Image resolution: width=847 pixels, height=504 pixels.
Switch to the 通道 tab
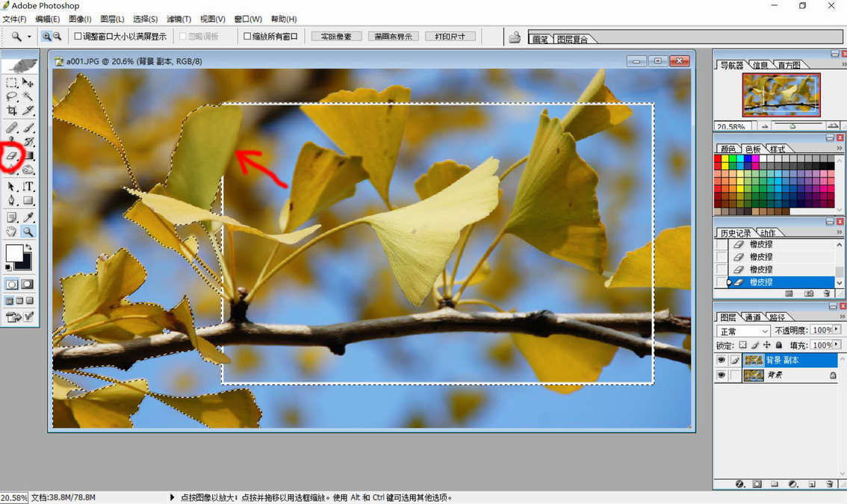click(x=753, y=317)
